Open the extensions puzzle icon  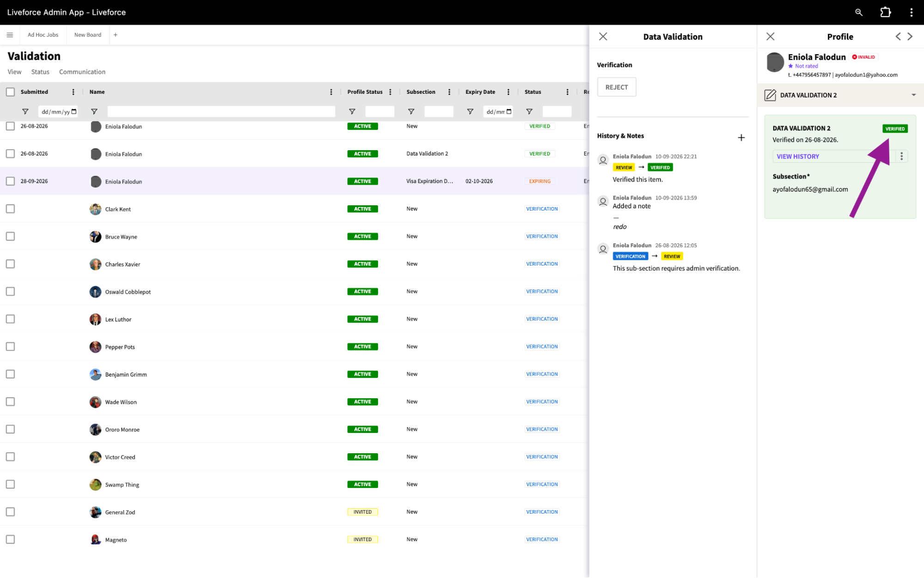coord(885,12)
